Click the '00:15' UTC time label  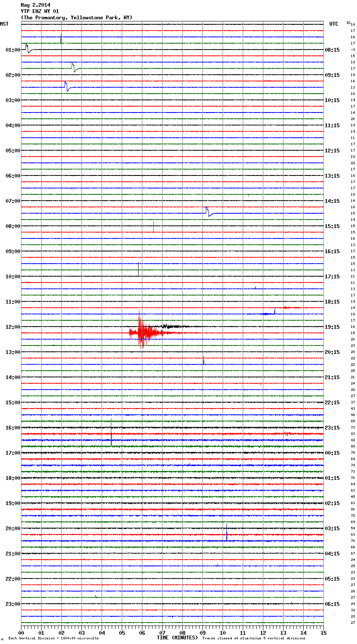pos(332,453)
